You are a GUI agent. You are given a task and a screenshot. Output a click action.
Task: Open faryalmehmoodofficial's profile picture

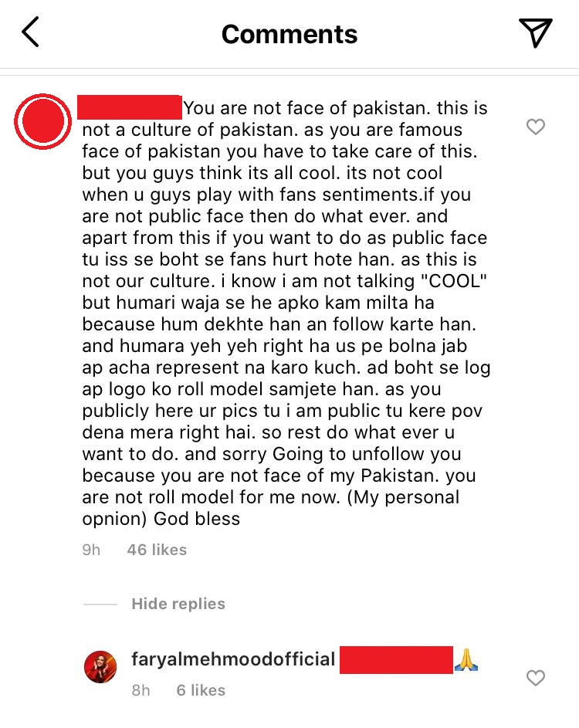coord(100,667)
